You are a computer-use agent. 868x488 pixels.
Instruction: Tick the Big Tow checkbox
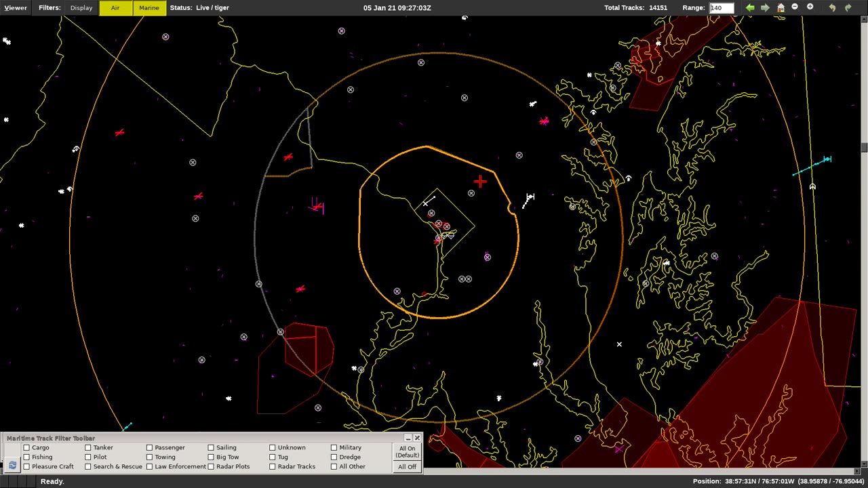pos(211,457)
